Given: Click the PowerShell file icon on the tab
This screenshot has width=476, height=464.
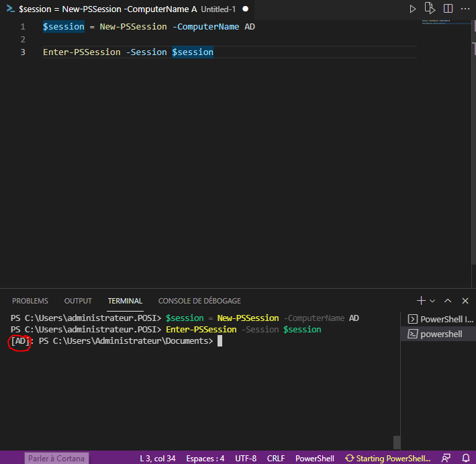Looking at the screenshot, I should pos(10,9).
